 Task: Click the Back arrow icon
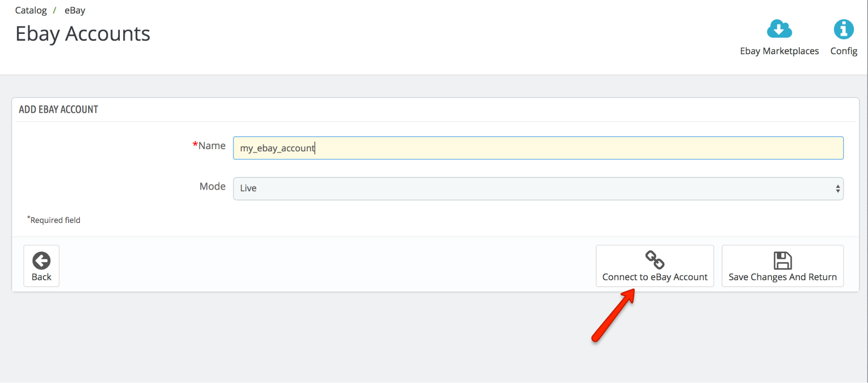[41, 261]
